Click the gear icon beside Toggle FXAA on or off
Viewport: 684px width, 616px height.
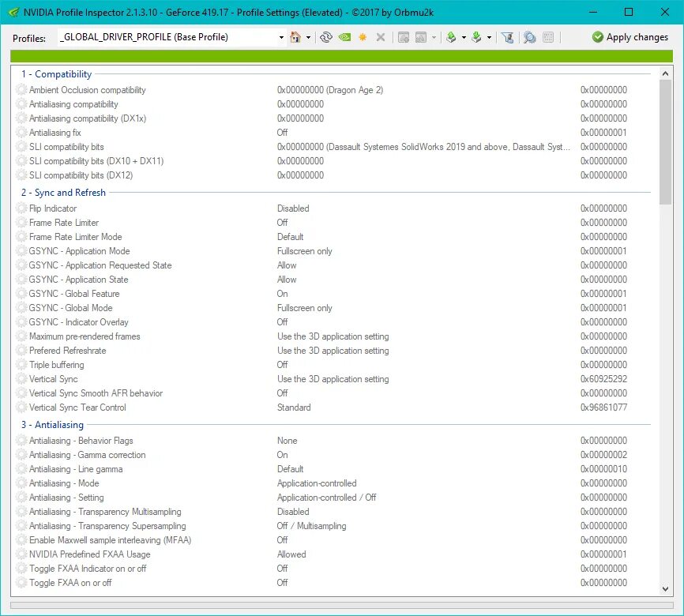tap(21, 583)
